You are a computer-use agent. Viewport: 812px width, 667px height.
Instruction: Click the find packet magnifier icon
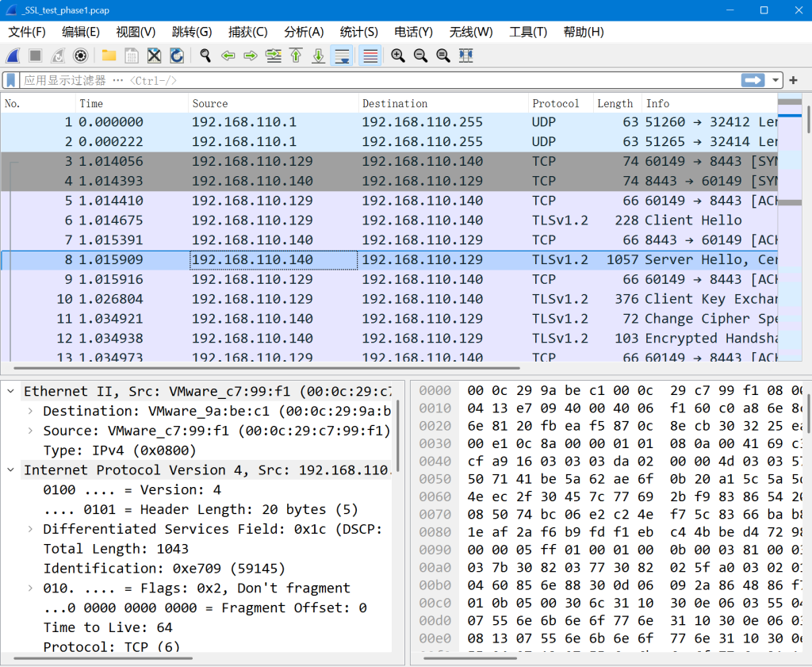pyautogui.click(x=205, y=56)
